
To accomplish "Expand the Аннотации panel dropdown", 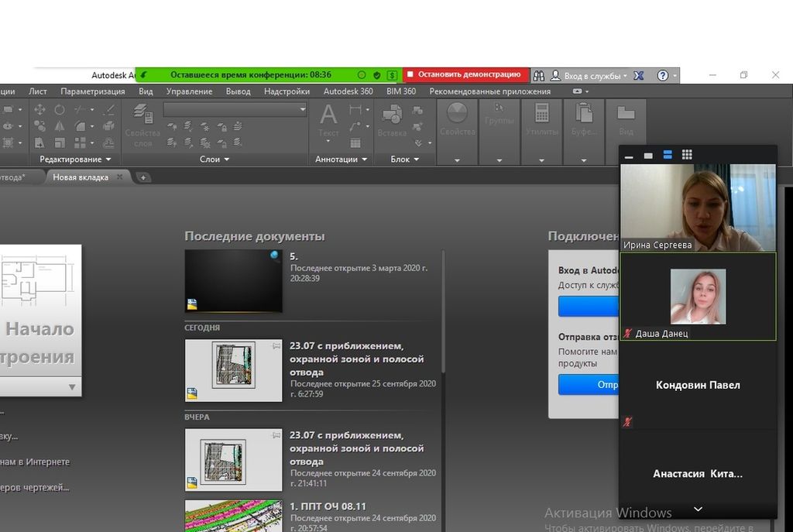I will (x=341, y=160).
